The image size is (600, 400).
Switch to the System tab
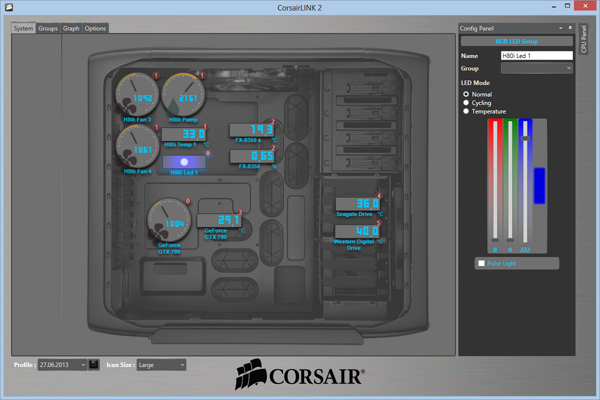pos(23,28)
